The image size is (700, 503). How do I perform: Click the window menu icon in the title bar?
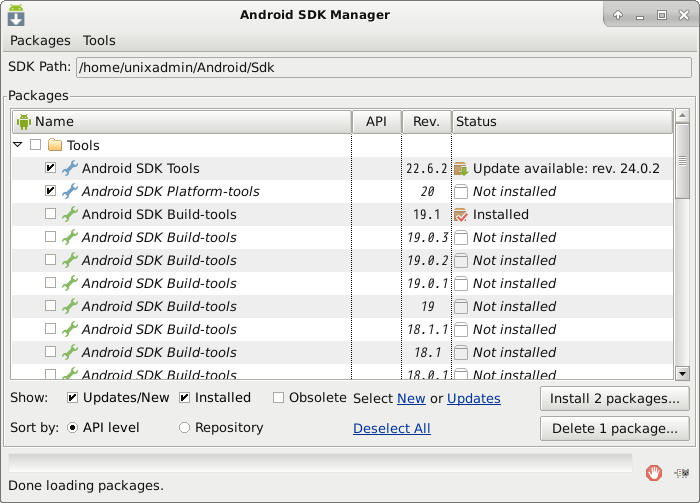coord(16,15)
